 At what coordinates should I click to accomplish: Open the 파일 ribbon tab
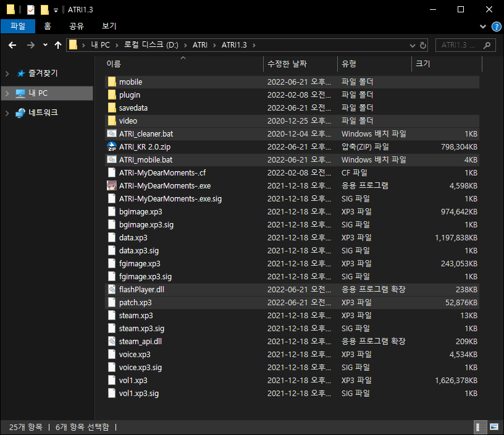(x=18, y=26)
